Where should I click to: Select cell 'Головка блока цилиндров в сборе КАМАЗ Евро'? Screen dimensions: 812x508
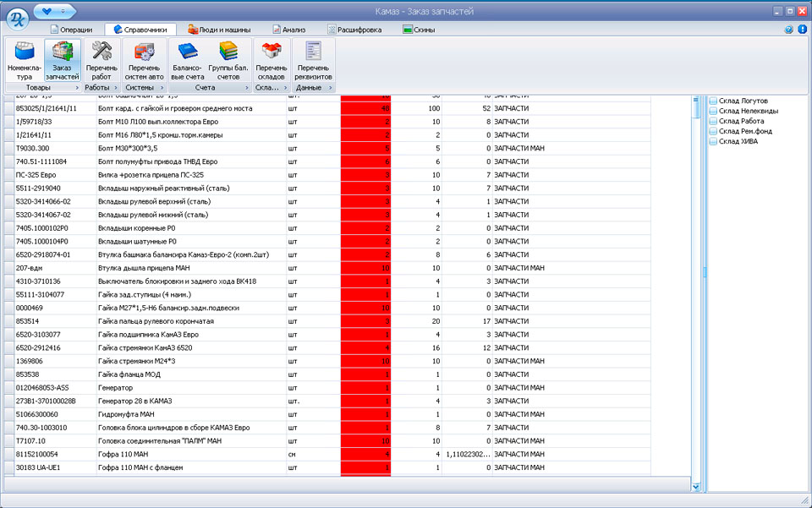(191, 428)
